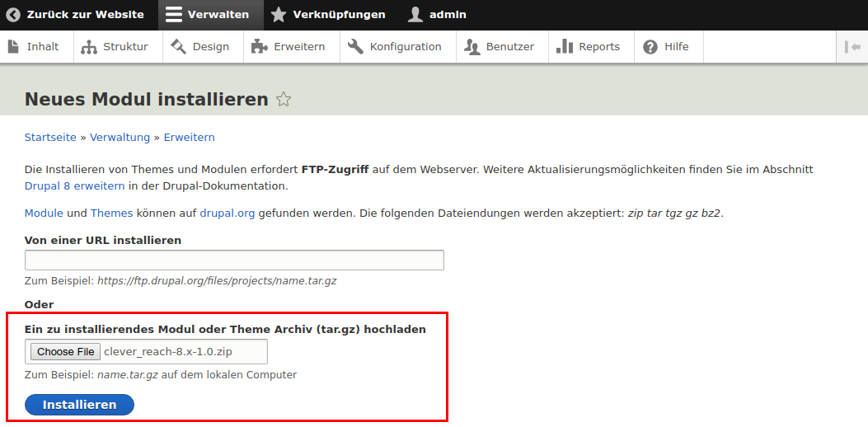Viewport: 868px width, 427px height.
Task: Click the Choose File button
Action: [x=65, y=352]
